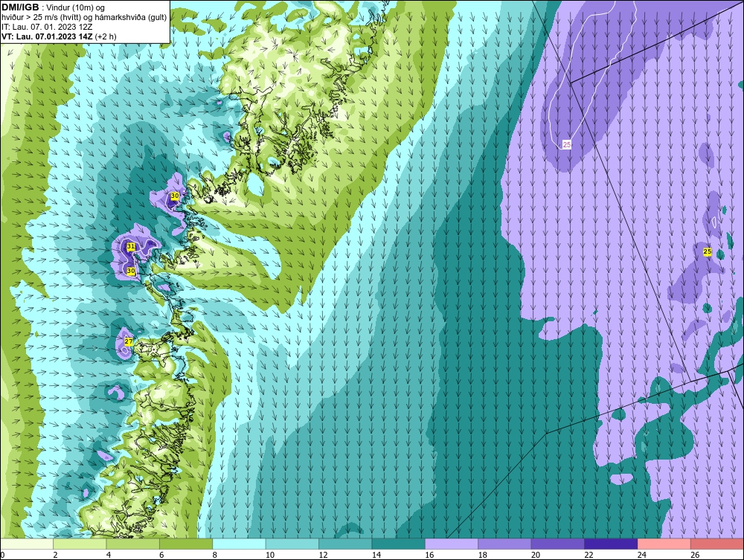Select the 16–18 m/s light lavender swatch

click(x=452, y=544)
